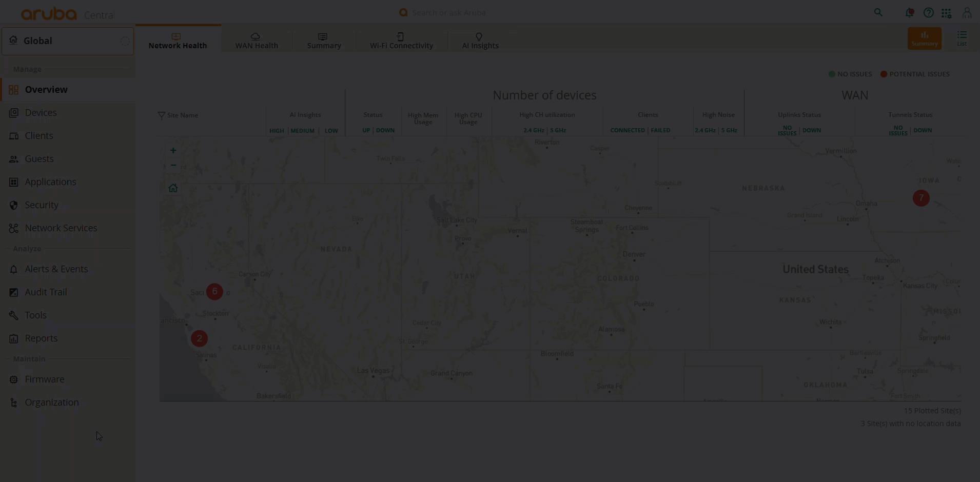Go to Alerts & Events page
The image size is (980, 482).
coord(56,269)
